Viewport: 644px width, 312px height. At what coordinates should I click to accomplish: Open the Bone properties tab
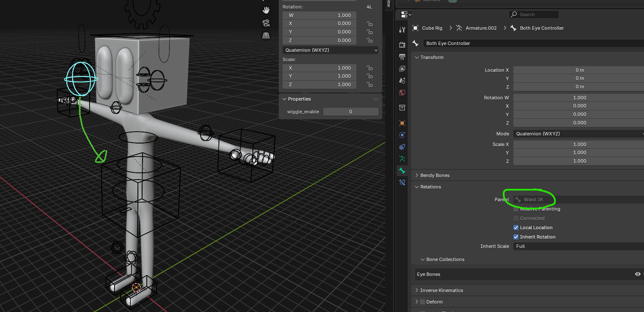click(402, 170)
